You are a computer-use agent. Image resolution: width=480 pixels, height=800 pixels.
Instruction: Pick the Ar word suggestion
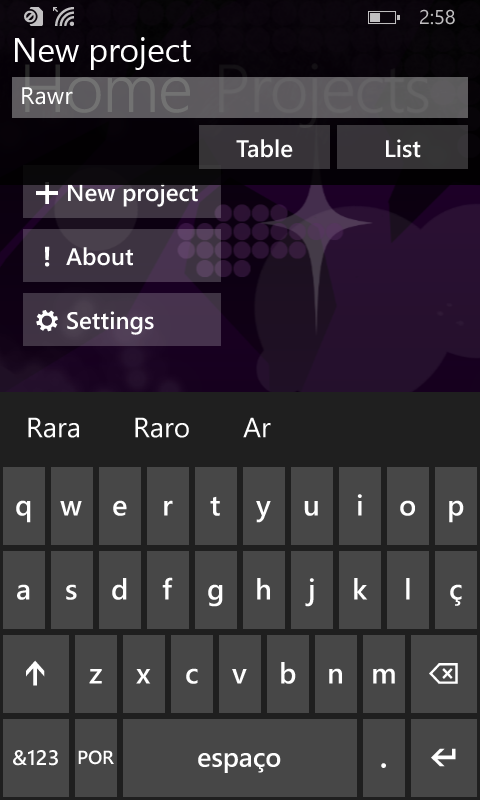257,428
